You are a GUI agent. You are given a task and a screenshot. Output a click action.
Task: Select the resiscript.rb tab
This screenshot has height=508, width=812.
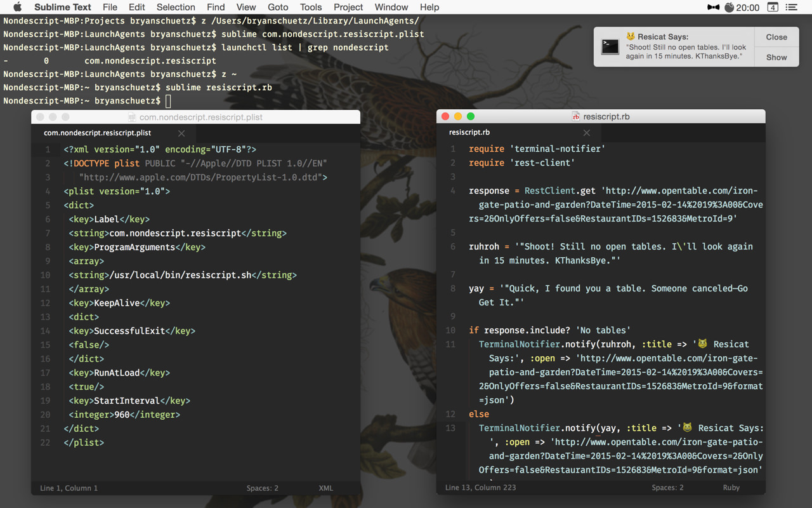[x=469, y=133]
